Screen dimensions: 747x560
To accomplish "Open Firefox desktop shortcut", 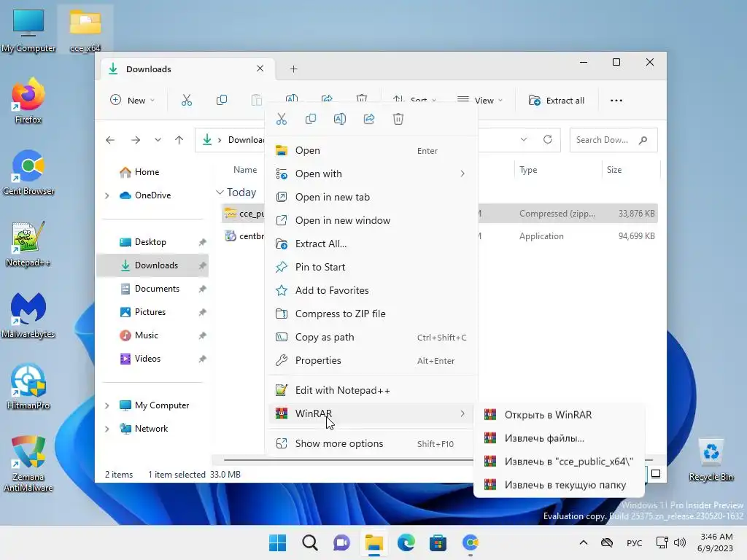I will tap(28, 101).
